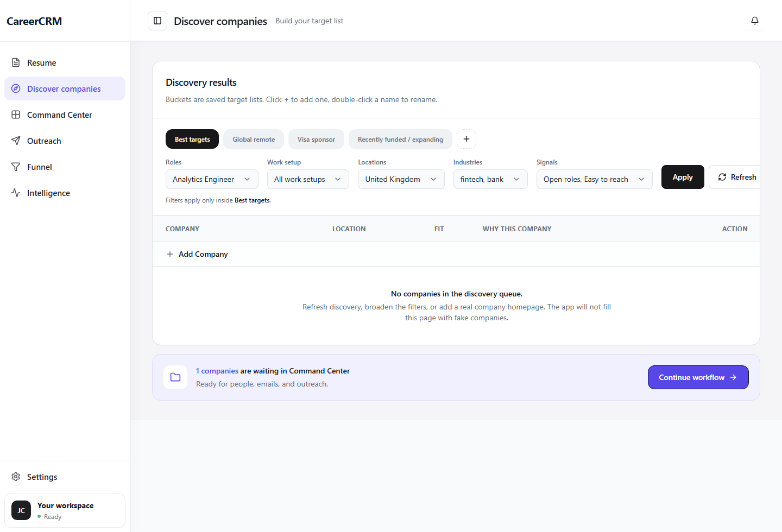Click the plus icon beside Add Company
The width and height of the screenshot is (782, 532).
point(170,254)
